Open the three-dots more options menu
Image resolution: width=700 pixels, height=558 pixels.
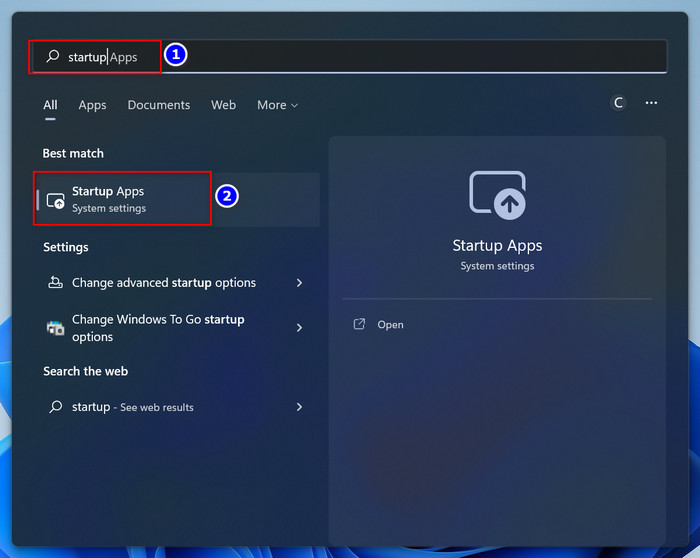(651, 103)
